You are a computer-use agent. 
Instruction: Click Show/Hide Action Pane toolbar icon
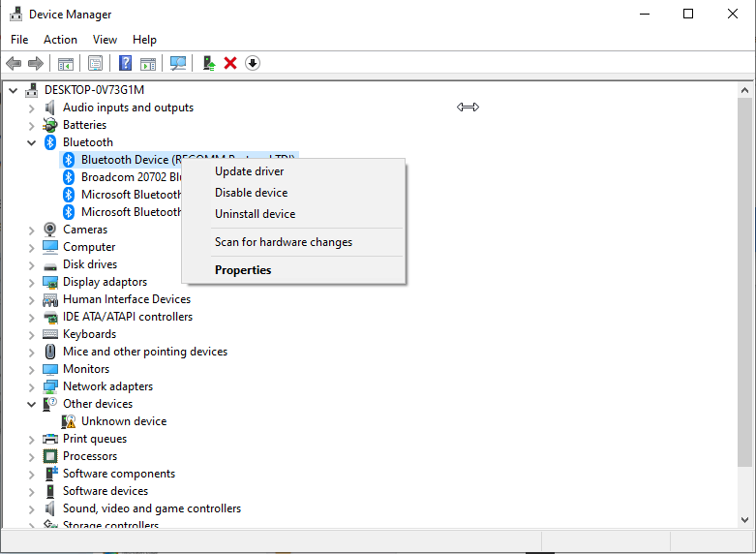(x=148, y=63)
